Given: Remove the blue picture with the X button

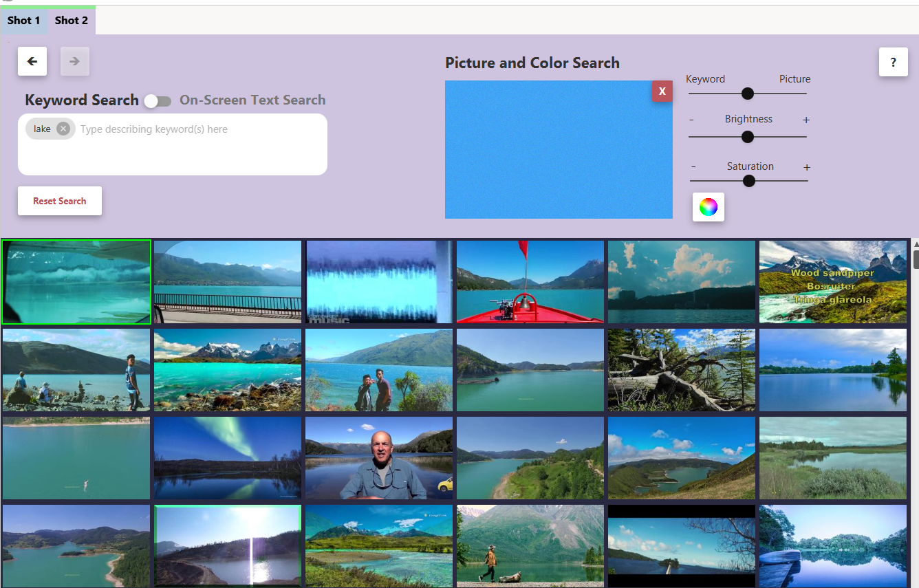Looking at the screenshot, I should 662,91.
